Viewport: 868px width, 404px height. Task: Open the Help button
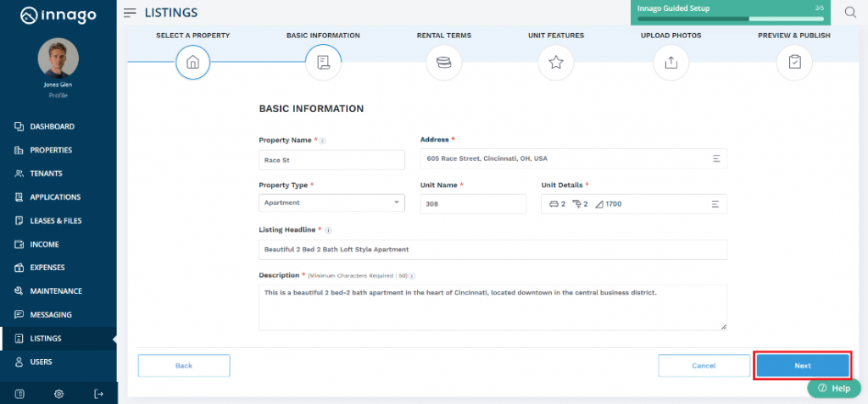(834, 389)
